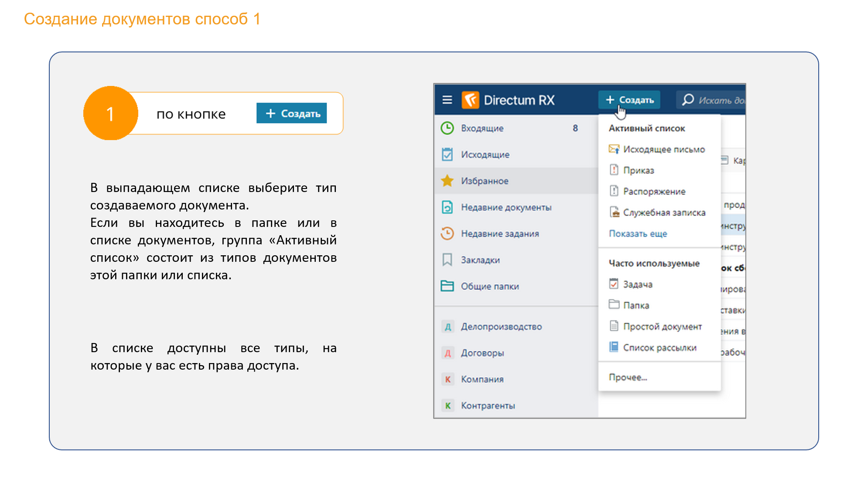Image resolution: width=868 pixels, height=487 pixels.
Task: Click the Делопроизводство module icon
Action: point(448,326)
